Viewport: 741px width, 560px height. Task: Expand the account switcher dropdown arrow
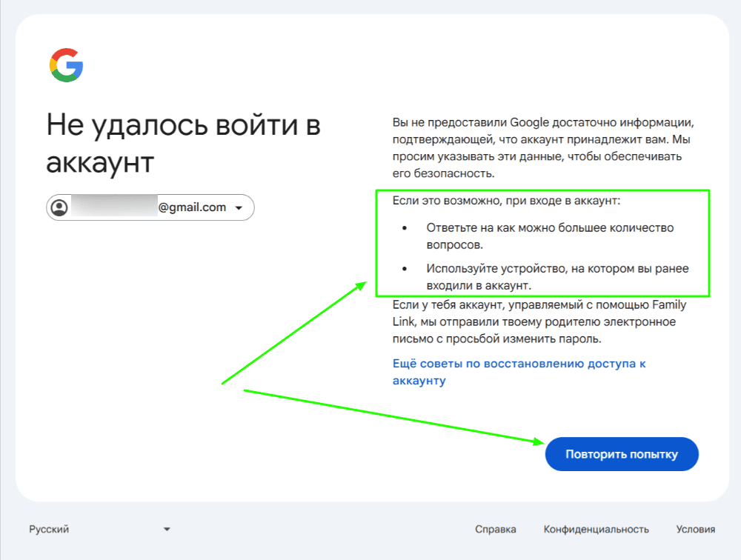pyautogui.click(x=239, y=208)
